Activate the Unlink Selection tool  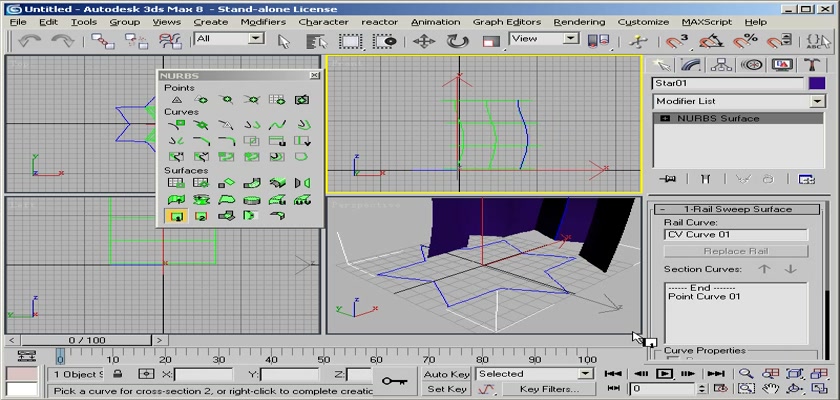pyautogui.click(x=136, y=41)
